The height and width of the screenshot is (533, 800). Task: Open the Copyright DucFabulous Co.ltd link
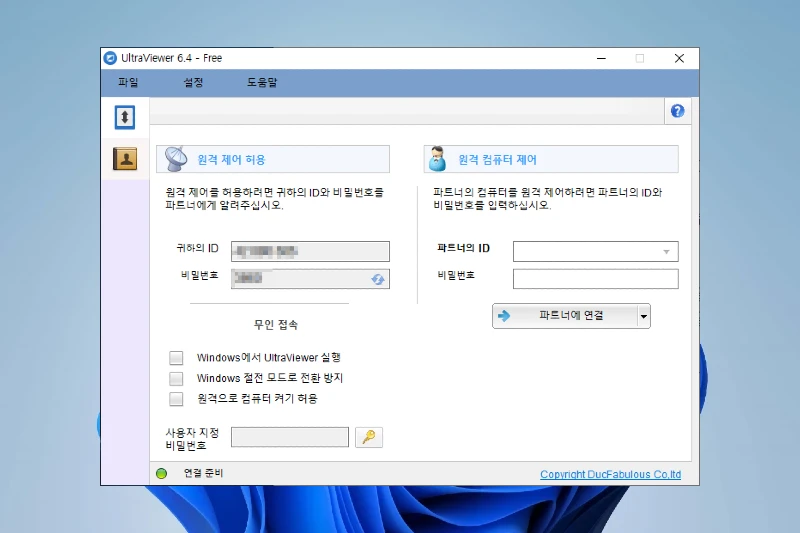click(610, 474)
